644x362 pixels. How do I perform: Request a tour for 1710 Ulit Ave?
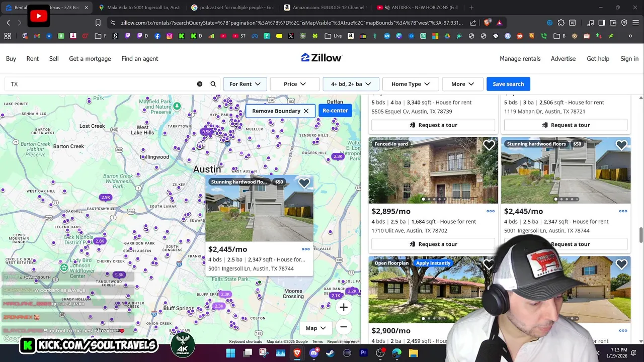pyautogui.click(x=433, y=244)
